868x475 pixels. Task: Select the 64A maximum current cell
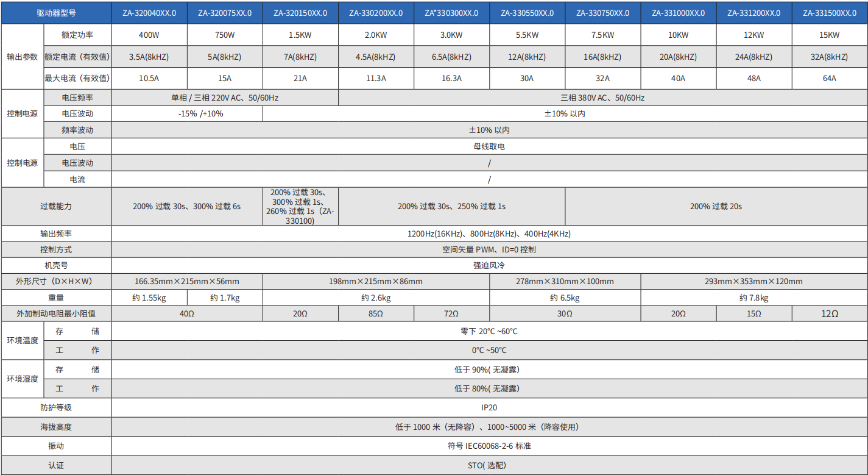[x=830, y=79]
